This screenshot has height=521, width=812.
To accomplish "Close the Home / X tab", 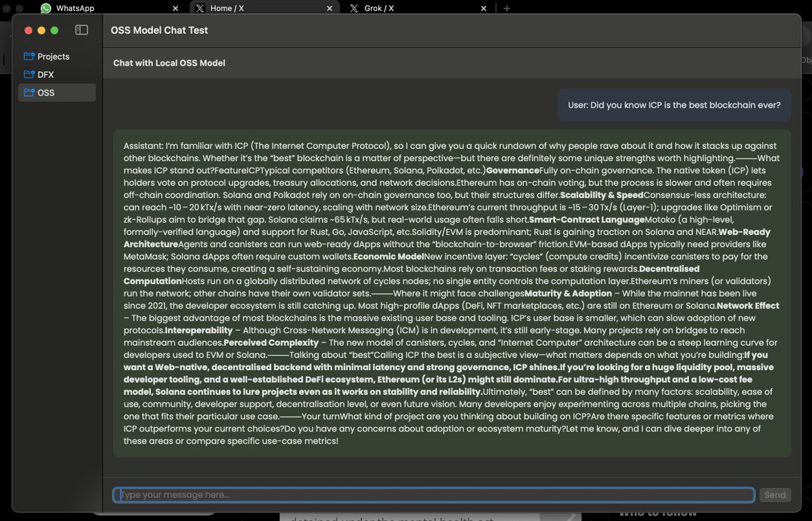I will (x=330, y=9).
